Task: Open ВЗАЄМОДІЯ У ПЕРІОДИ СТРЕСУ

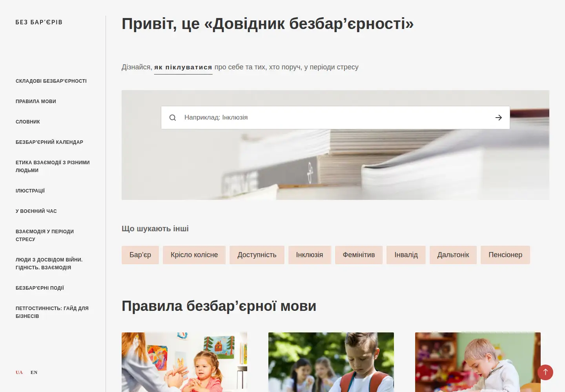Action: (45, 236)
